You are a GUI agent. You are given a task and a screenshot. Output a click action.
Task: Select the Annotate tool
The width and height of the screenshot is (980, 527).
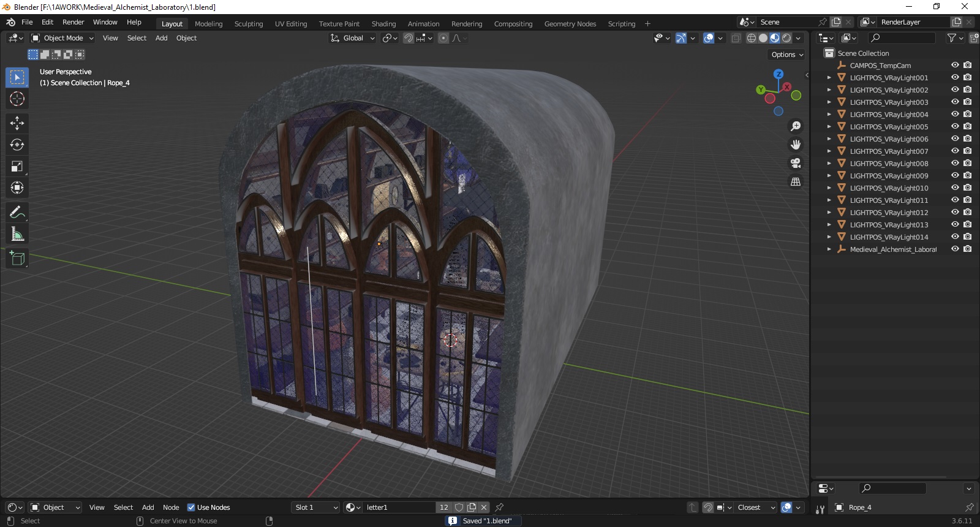(x=17, y=213)
